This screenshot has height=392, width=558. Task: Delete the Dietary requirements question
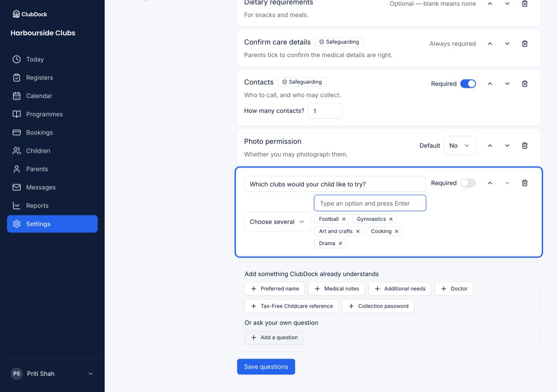coord(525,4)
